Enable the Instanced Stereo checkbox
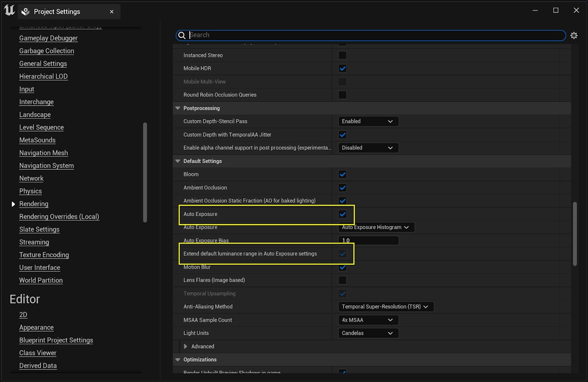This screenshot has height=382, width=588. click(342, 55)
